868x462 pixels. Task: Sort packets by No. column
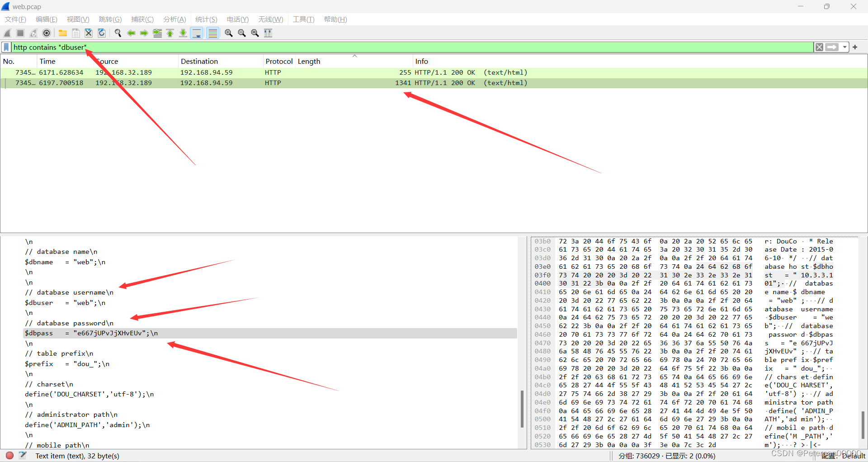pos(18,61)
